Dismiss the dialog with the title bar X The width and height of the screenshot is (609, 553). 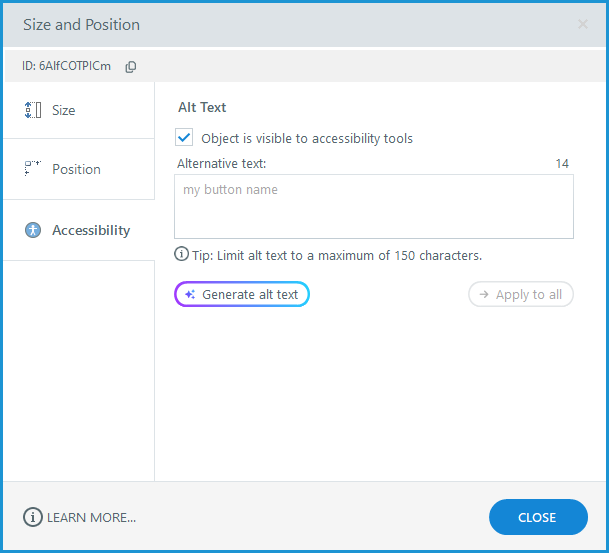click(x=583, y=24)
